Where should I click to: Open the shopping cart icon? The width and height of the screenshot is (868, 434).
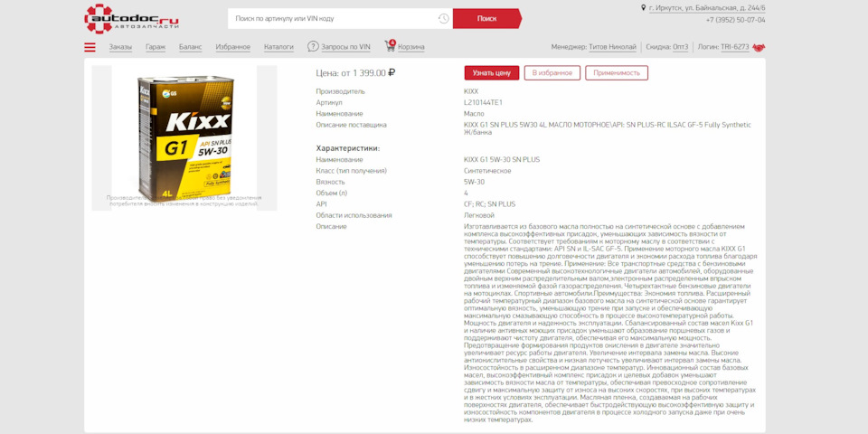[x=391, y=46]
